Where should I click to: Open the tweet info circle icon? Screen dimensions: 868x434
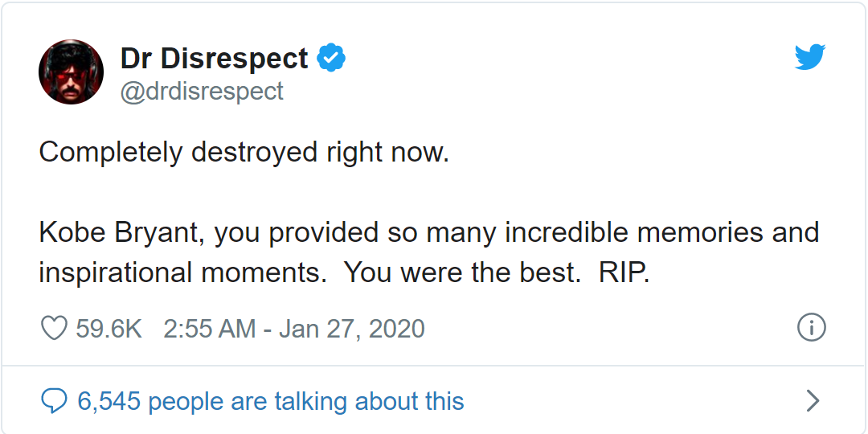point(812,328)
